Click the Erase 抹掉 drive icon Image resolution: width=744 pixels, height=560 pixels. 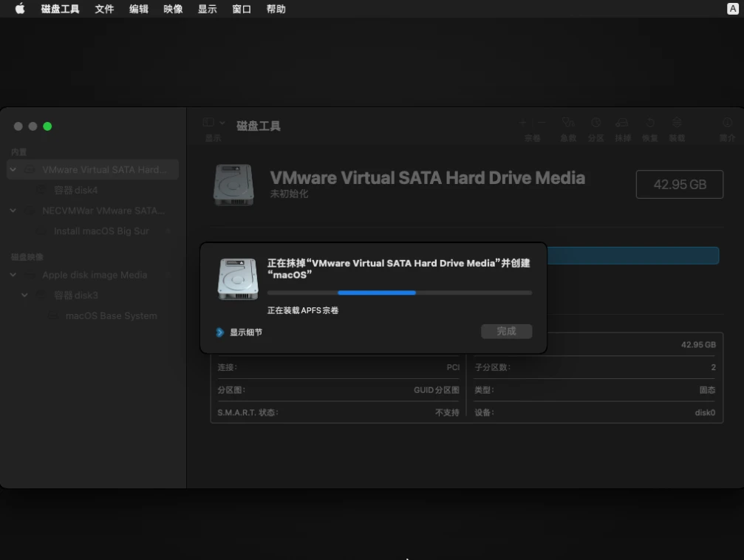click(622, 123)
